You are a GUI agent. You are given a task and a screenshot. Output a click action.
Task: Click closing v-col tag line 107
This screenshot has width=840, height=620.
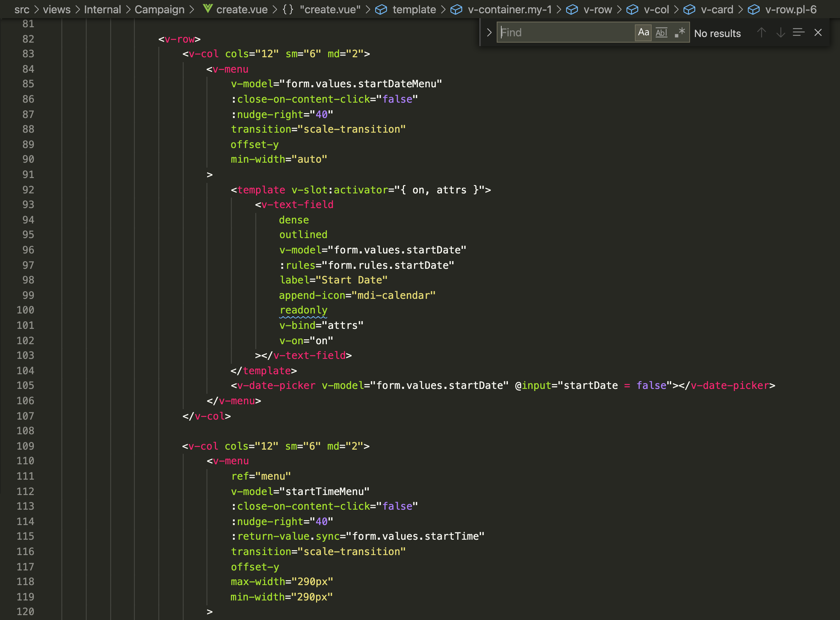tap(207, 416)
